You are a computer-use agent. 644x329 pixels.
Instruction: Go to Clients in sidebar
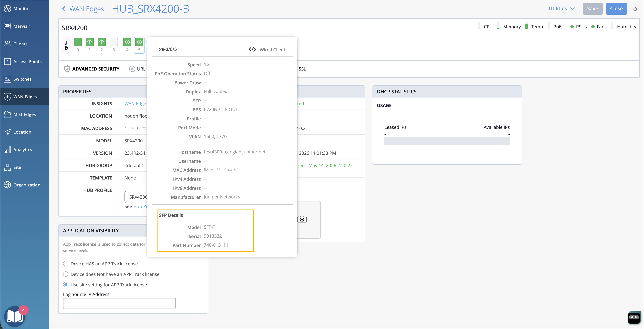25,44
